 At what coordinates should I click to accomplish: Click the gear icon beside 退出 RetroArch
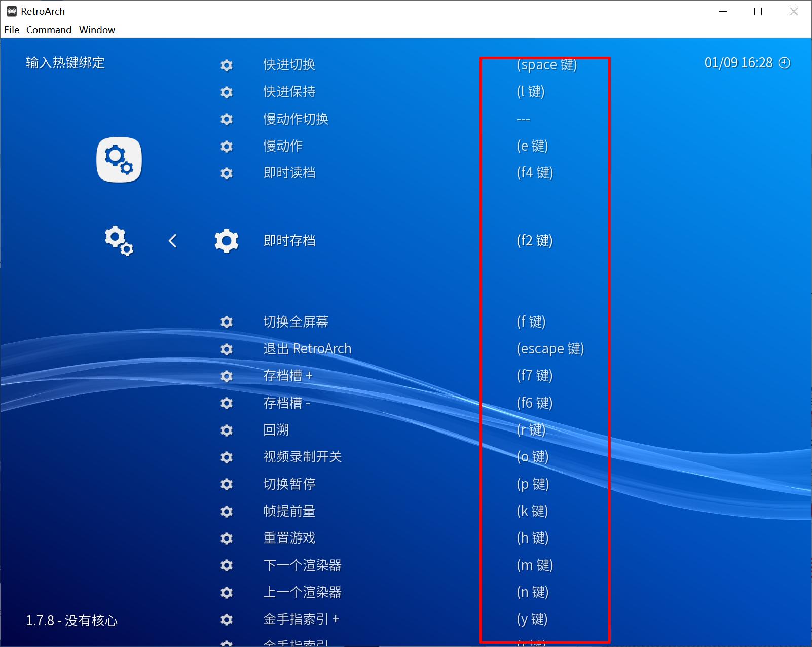click(227, 349)
